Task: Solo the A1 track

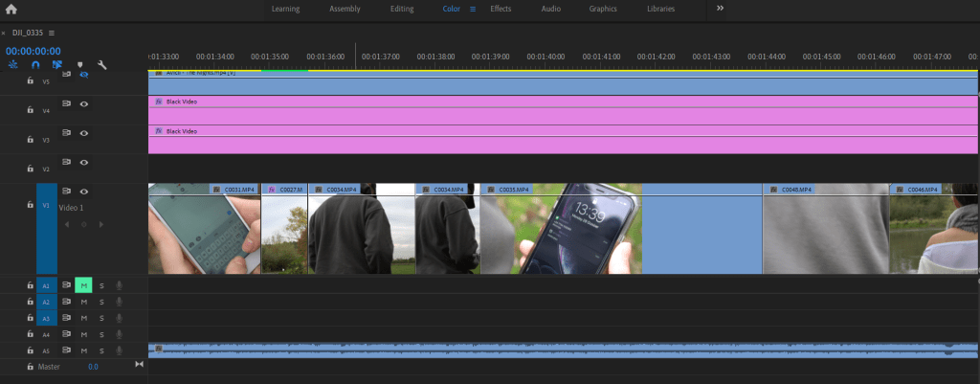Action: (101, 285)
